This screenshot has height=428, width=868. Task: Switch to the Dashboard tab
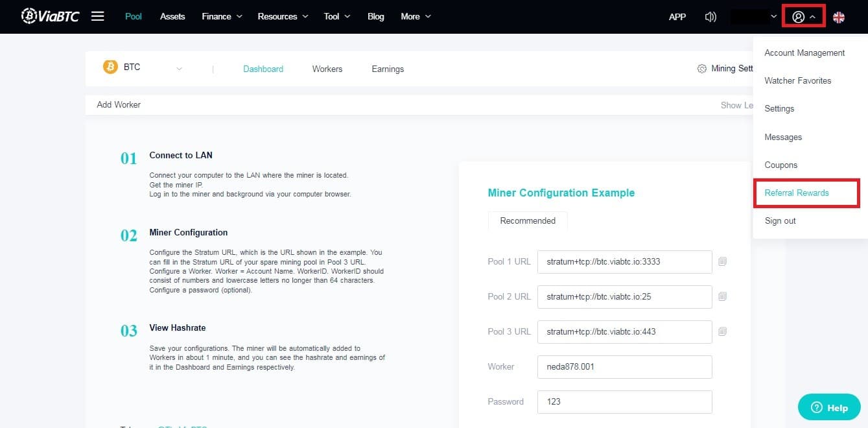coord(263,69)
